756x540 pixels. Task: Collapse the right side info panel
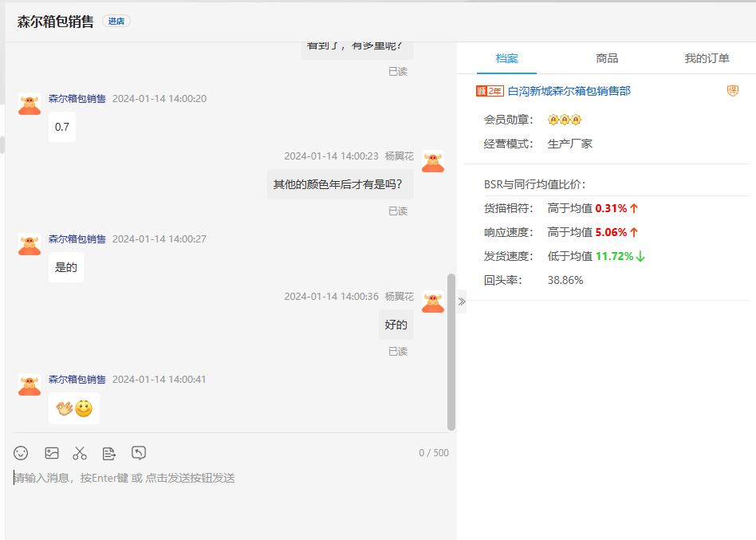[x=461, y=302]
